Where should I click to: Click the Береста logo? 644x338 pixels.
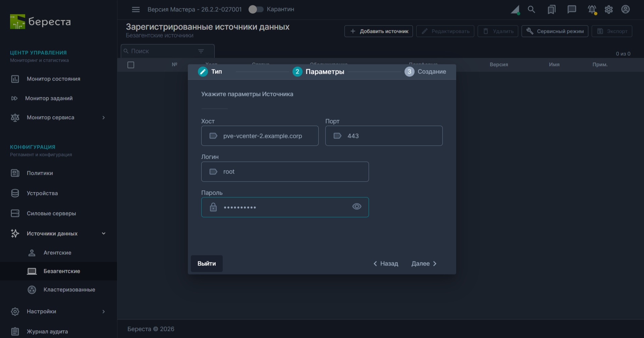40,22
